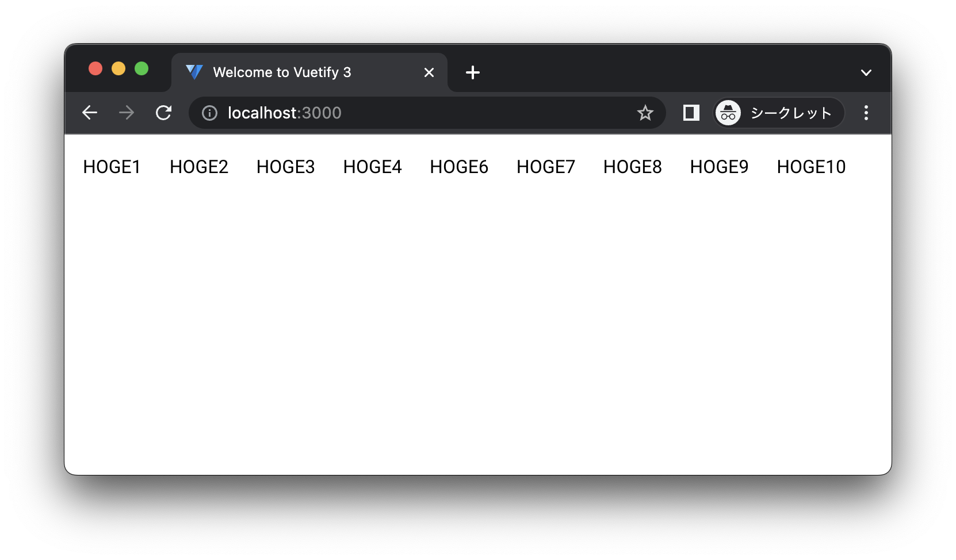Click inside the address bar
Image resolution: width=956 pixels, height=560 pixels.
tap(403, 113)
